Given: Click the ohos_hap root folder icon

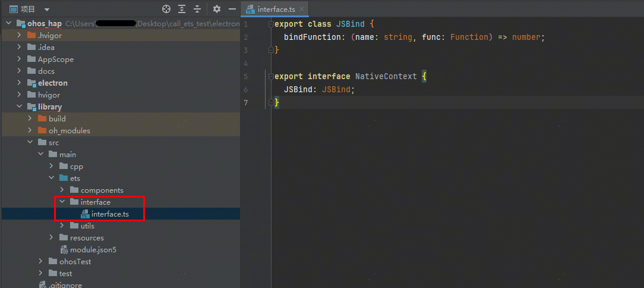Looking at the screenshot, I should [21, 23].
